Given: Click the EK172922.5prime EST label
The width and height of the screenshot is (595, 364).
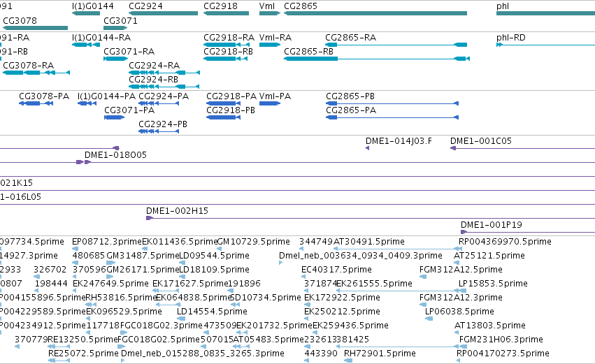Looking at the screenshot, I should click(x=343, y=298).
